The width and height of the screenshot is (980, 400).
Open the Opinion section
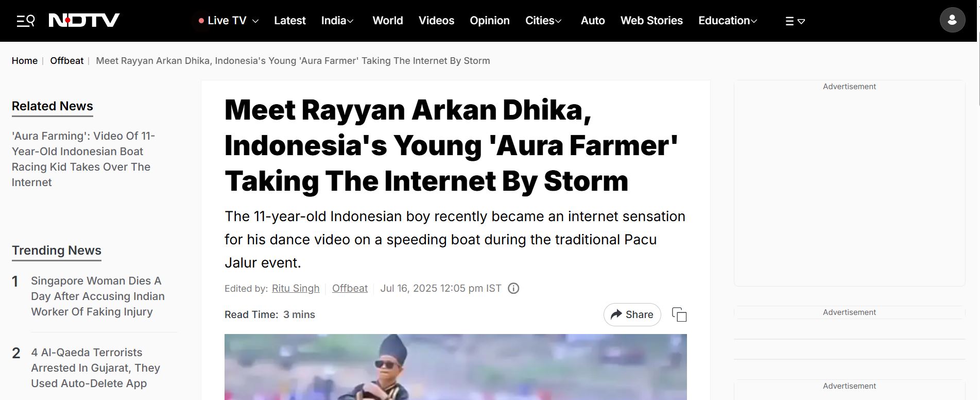490,21
